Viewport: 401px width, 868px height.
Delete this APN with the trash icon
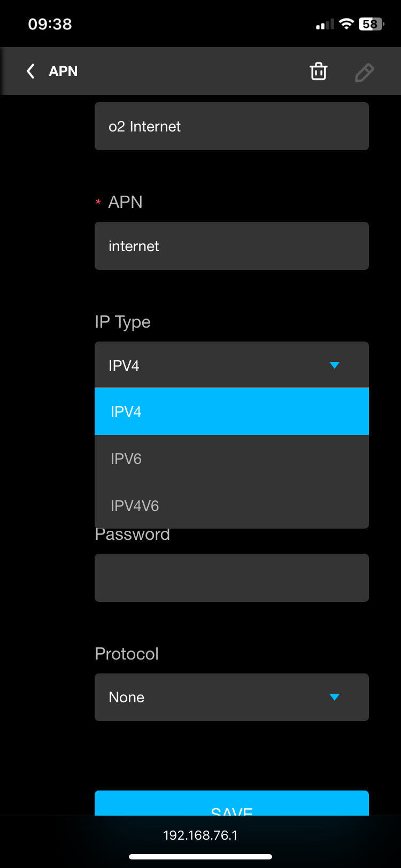[319, 71]
